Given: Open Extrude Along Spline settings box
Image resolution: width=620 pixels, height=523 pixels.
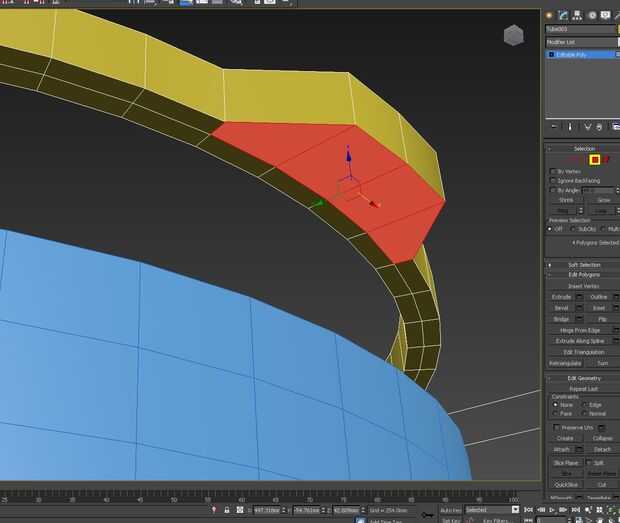Looking at the screenshot, I should coord(616,341).
